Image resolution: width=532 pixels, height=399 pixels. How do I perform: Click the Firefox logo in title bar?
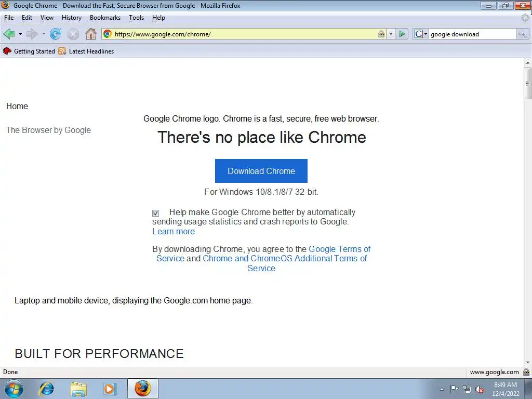pos(5,5)
